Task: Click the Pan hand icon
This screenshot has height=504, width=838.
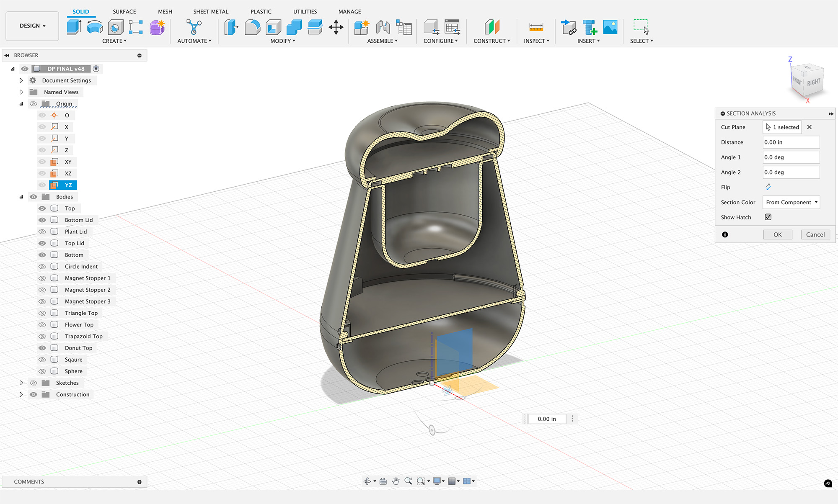Action: point(396,481)
